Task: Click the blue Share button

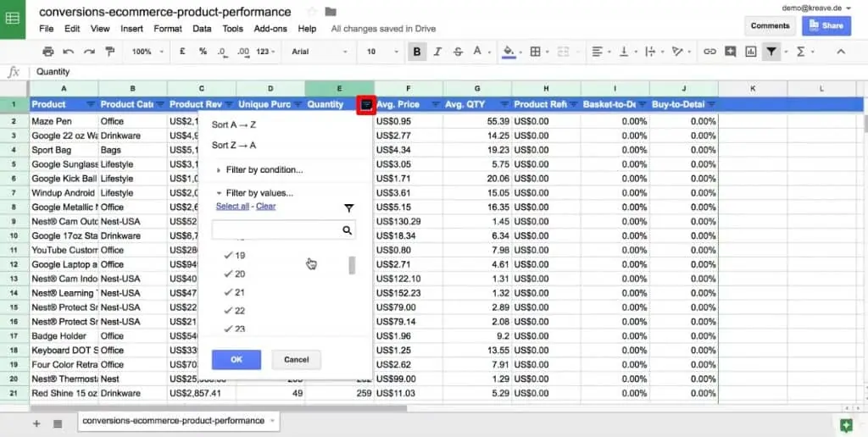Action: (x=826, y=25)
